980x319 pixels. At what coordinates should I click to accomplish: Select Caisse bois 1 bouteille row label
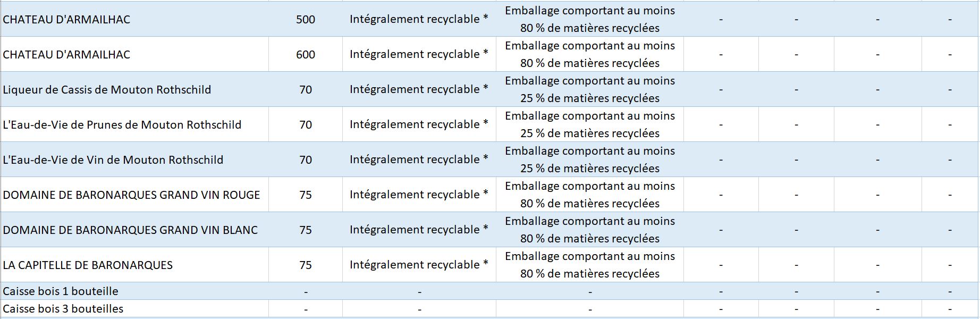(134, 291)
